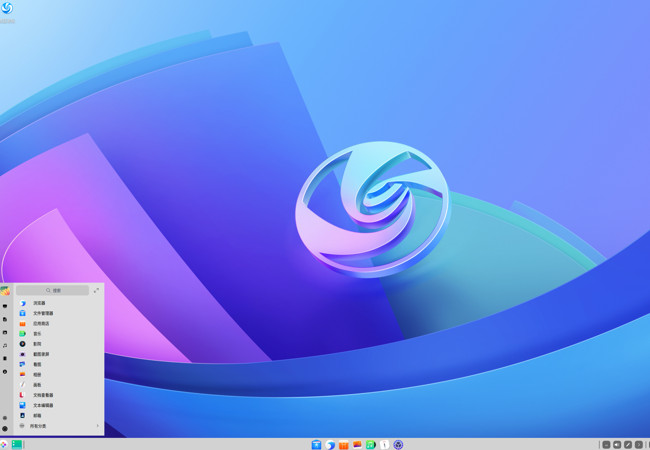Select the desktop icon in the top-left corner
Screen dimensions: 650x450
(x=7, y=12)
